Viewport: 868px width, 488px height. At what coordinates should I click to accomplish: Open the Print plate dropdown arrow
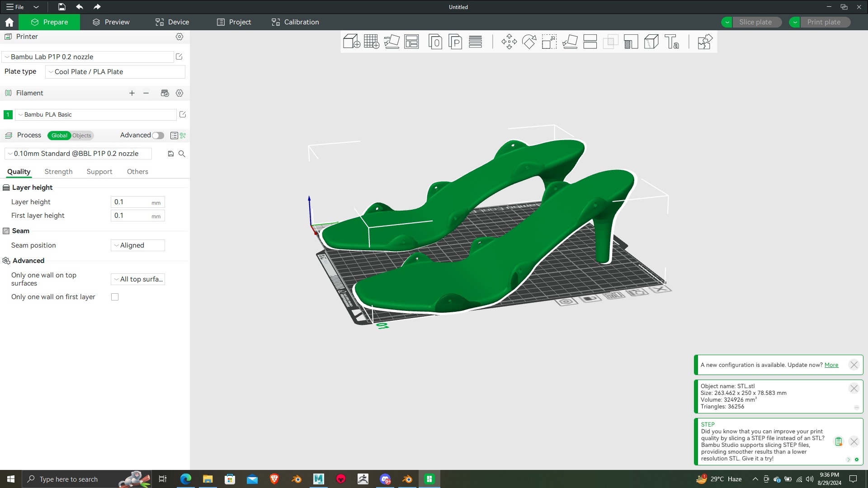click(795, 22)
